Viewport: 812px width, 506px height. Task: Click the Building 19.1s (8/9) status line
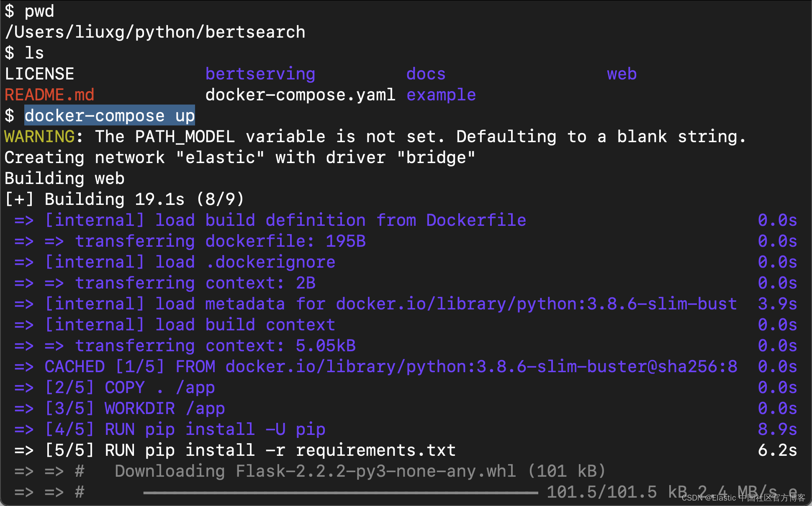pos(124,199)
